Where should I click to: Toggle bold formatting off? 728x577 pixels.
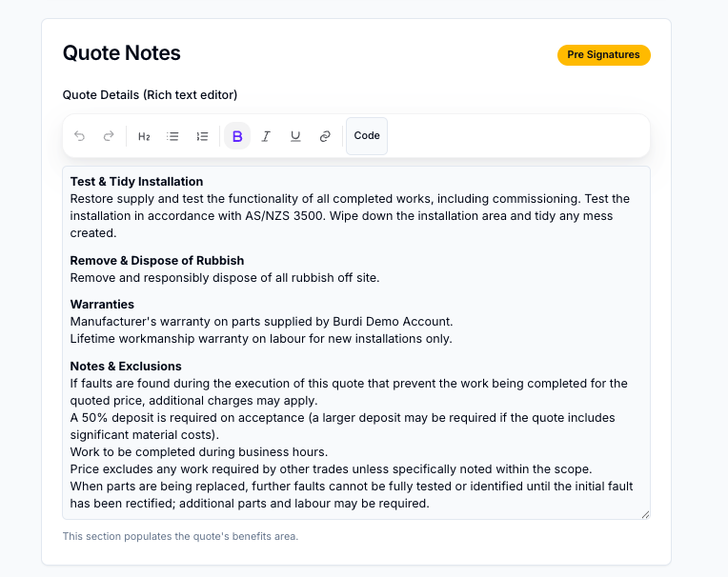point(237,136)
